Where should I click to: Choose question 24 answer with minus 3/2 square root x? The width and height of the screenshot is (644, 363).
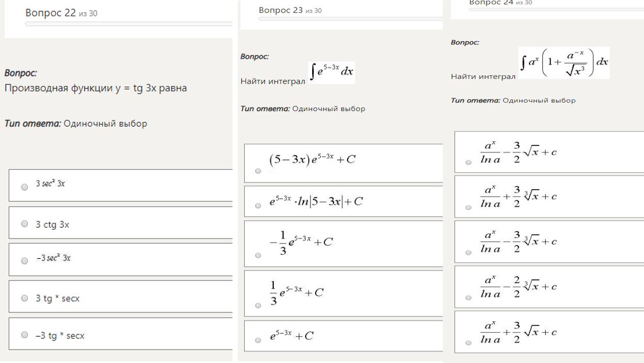[468, 163]
